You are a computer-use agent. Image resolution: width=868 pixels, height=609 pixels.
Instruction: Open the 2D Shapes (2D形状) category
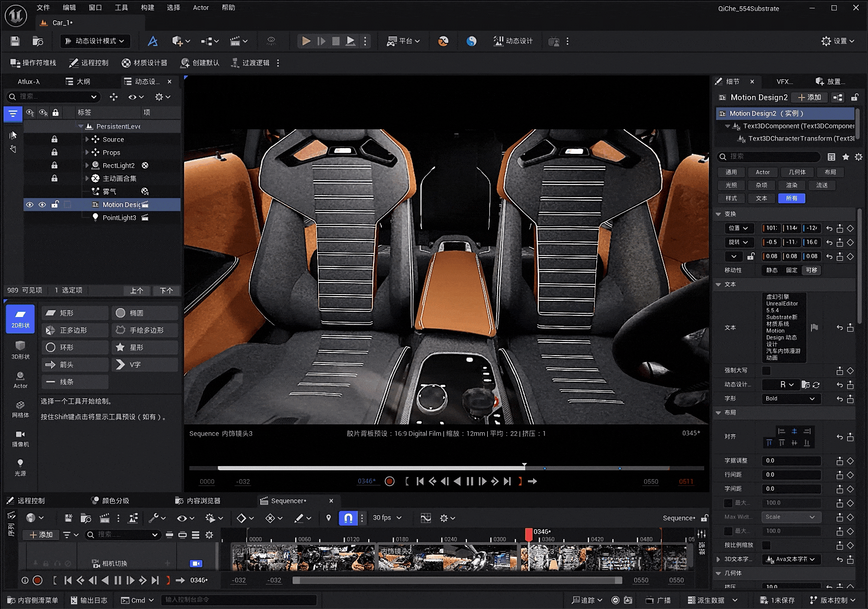20,319
